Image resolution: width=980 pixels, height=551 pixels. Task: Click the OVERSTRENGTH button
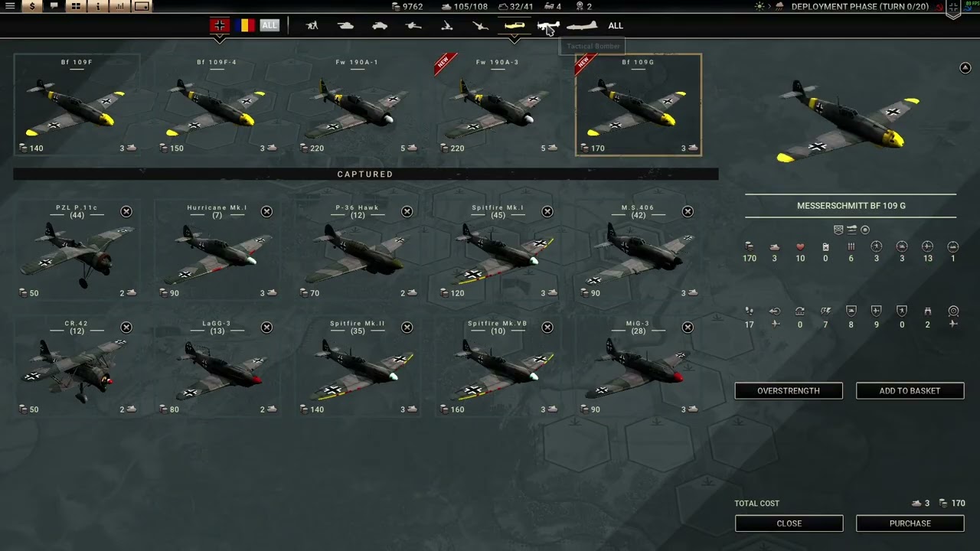click(789, 391)
